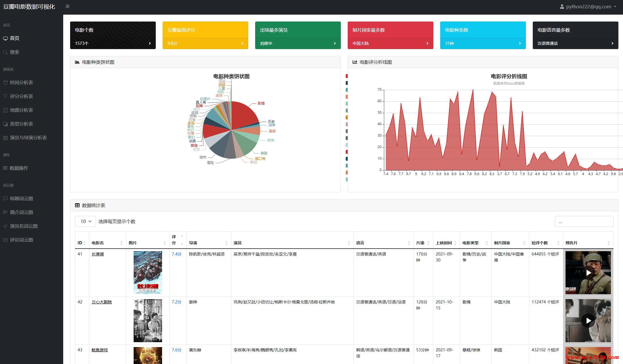
Task: Click the heart icon for 评分分析表
Action: tap(5, 96)
